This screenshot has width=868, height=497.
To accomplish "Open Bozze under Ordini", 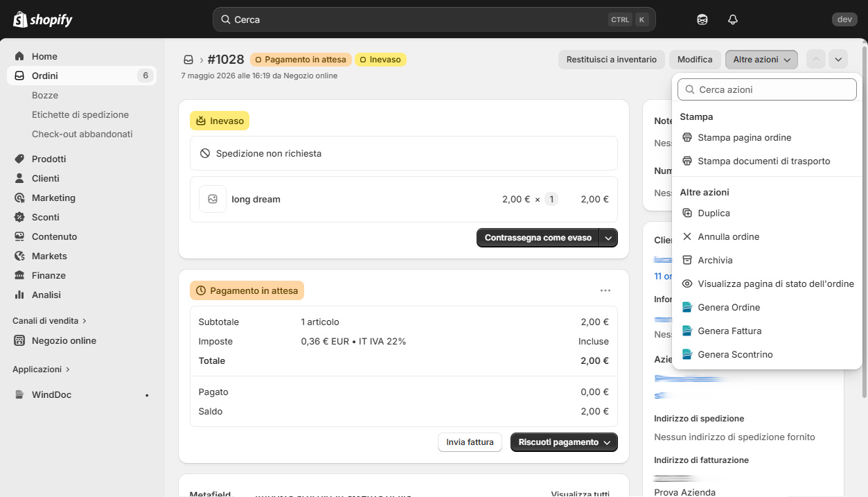I will tap(45, 95).
